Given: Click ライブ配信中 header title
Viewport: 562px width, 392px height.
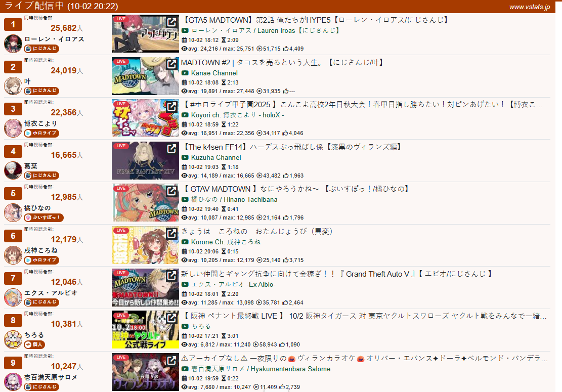Looking at the screenshot, I should [x=61, y=6].
